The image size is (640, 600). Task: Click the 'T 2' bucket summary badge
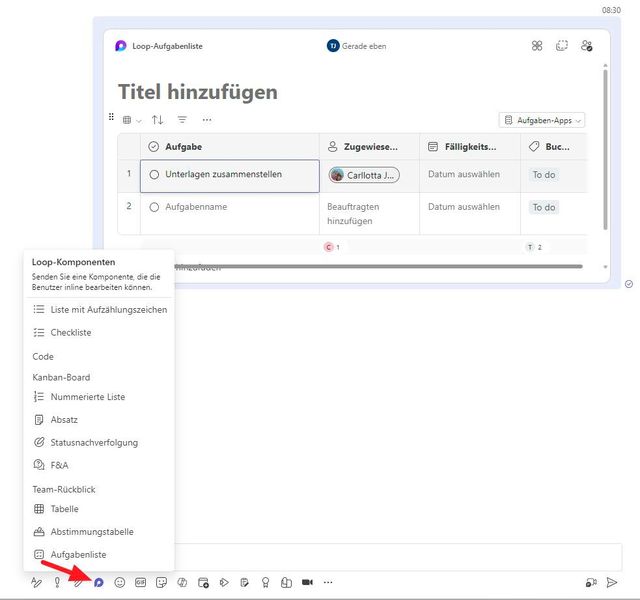[x=533, y=247]
